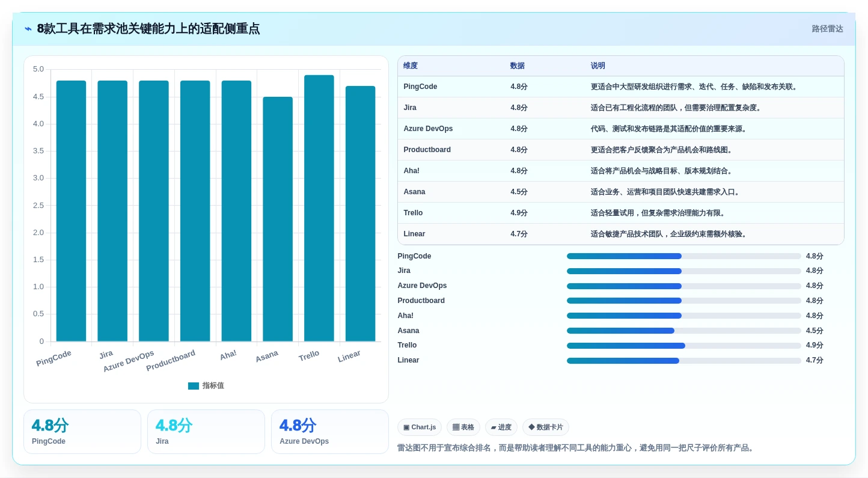Click the Asana progress bar
Image resolution: width=868 pixels, height=478 pixels.
pos(684,331)
